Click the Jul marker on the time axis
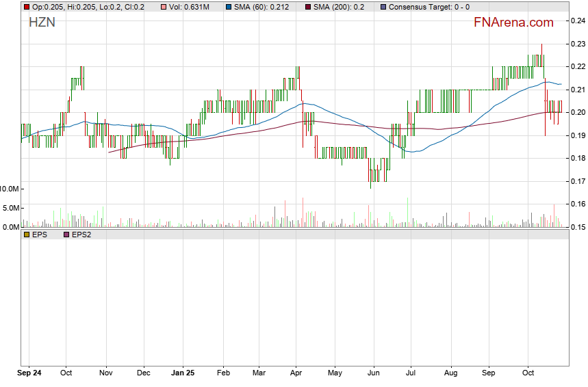 (411, 373)
